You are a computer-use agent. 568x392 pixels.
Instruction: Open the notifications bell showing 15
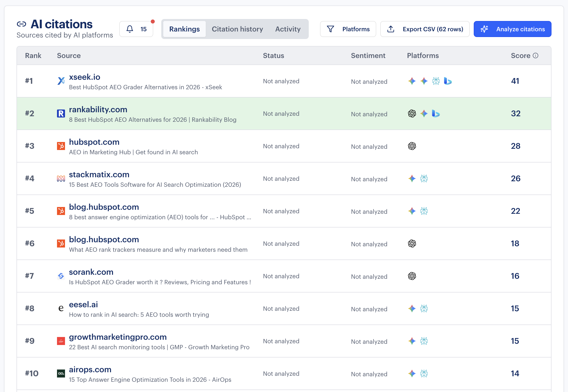(x=136, y=29)
